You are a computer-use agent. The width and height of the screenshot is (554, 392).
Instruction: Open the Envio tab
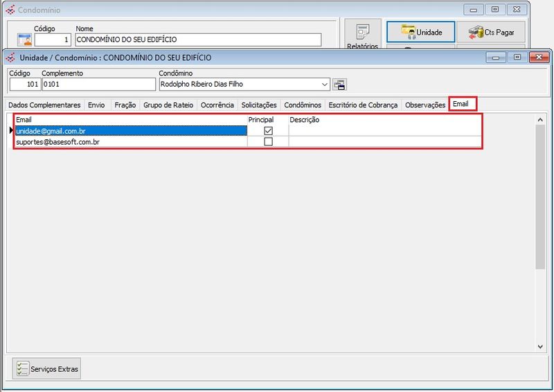[x=96, y=105]
